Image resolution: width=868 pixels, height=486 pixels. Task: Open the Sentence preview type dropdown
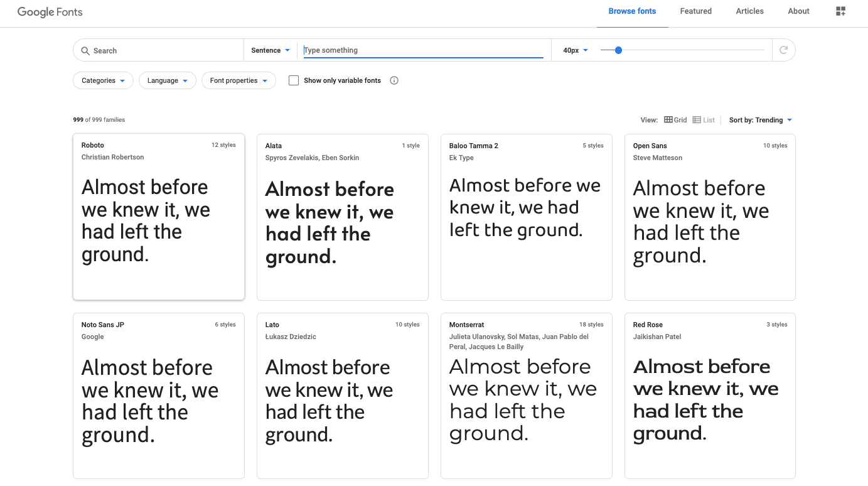[271, 50]
